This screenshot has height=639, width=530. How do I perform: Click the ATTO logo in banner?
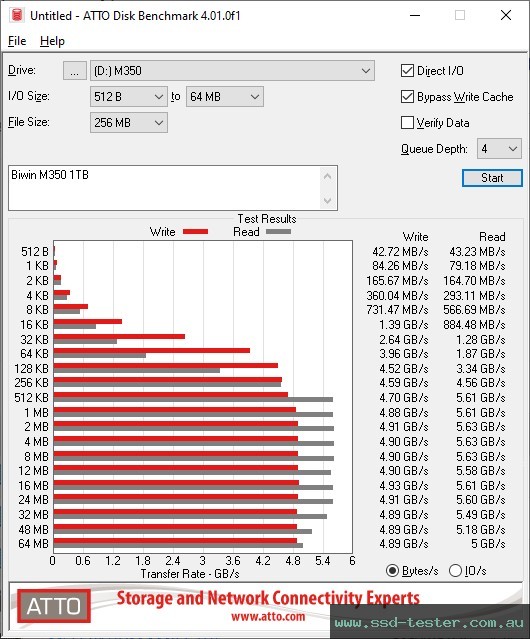[x=54, y=606]
